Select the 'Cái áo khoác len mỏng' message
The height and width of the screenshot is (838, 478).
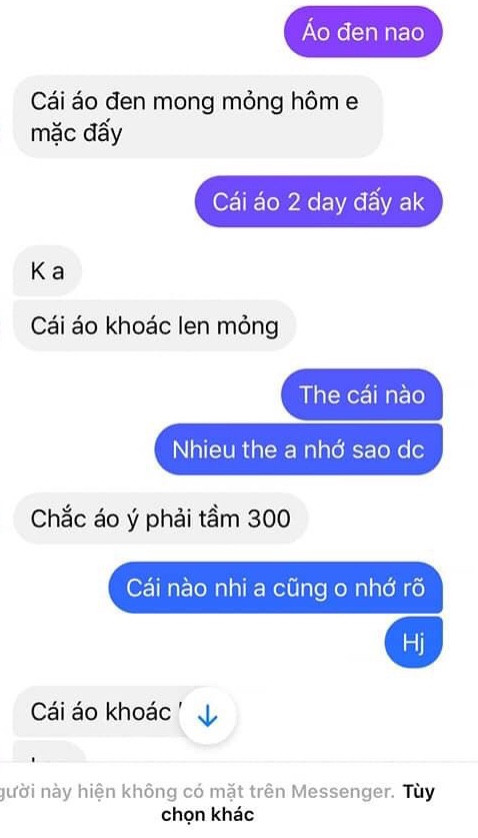click(x=155, y=325)
